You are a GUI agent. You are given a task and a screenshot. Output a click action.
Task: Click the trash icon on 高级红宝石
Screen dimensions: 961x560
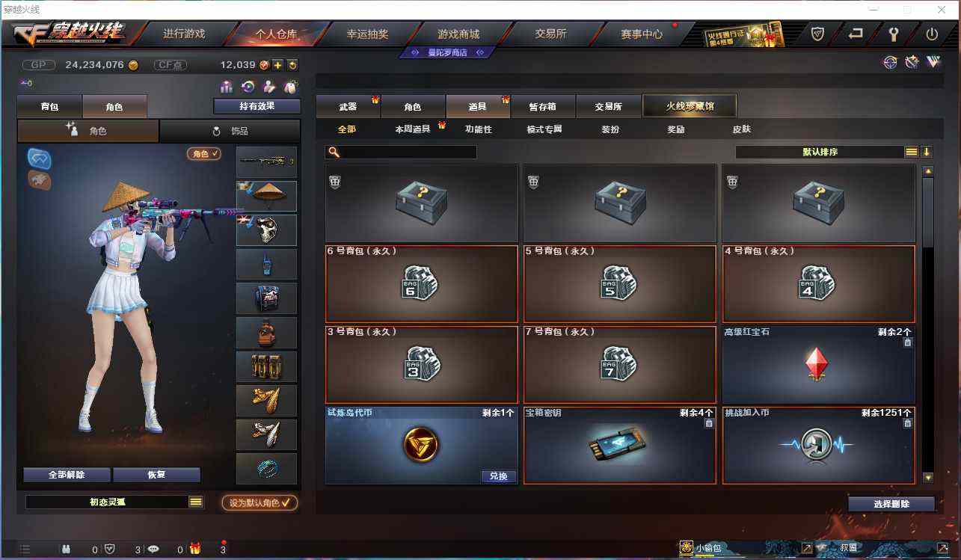(x=907, y=342)
